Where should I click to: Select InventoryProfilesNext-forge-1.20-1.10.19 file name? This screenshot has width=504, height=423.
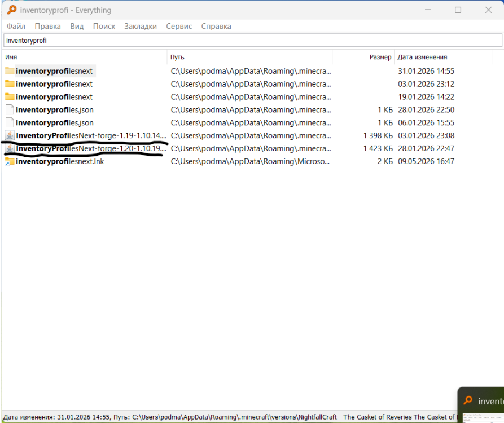coord(91,148)
